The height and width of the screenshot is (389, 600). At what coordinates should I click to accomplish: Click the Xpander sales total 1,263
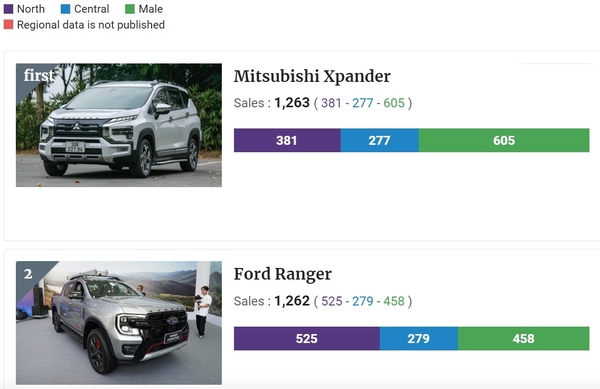(292, 103)
